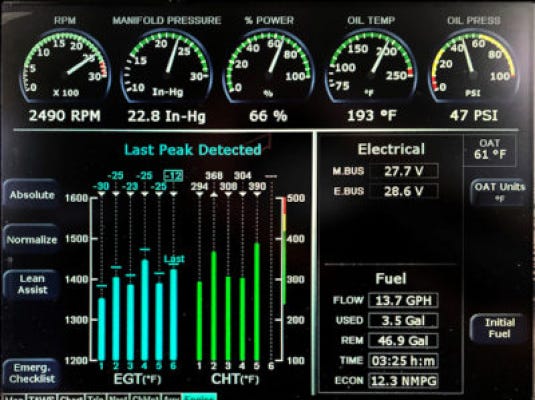This screenshot has width=535, height=400.
Task: Click CHT cylinder 1 green bar
Action: 200,321
